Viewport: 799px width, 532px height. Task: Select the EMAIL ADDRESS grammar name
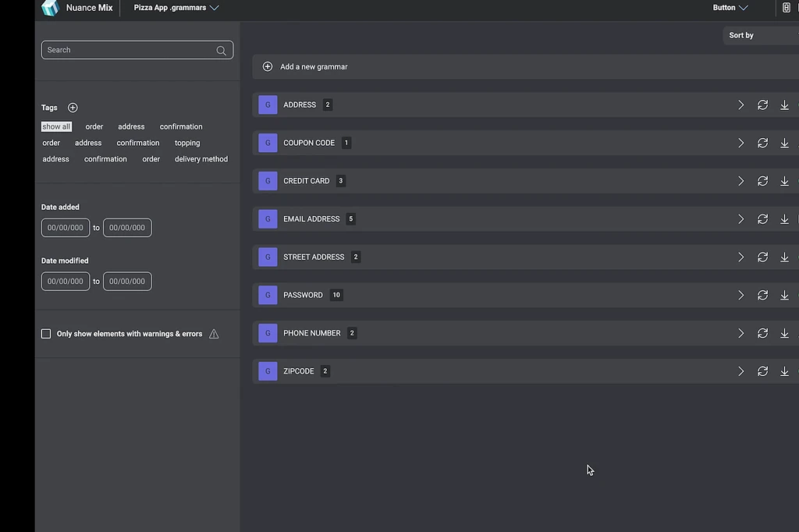pos(311,219)
